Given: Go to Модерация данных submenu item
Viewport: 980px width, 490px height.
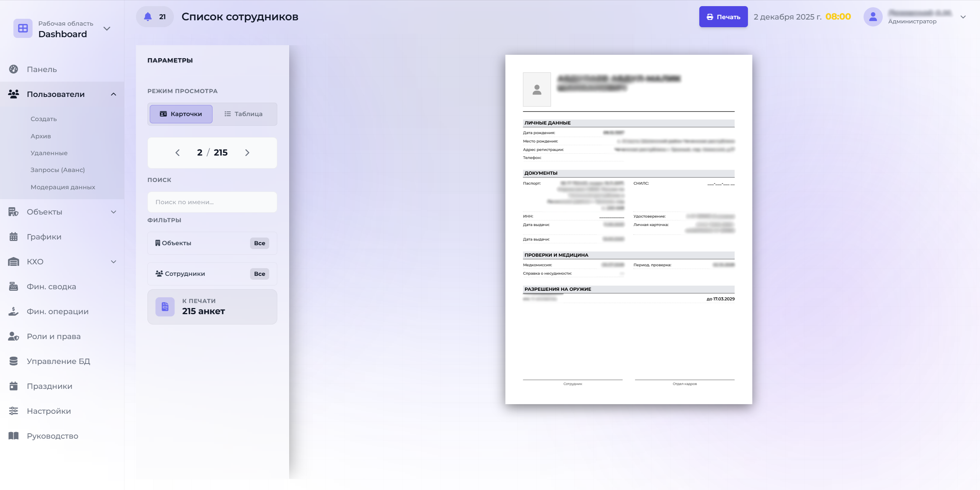Looking at the screenshot, I should pyautogui.click(x=63, y=187).
